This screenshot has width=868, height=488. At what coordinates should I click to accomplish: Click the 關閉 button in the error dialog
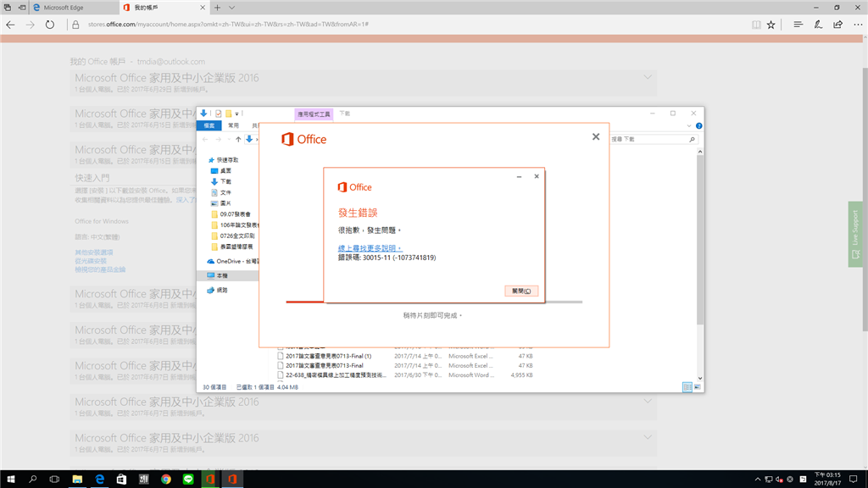pos(521,291)
